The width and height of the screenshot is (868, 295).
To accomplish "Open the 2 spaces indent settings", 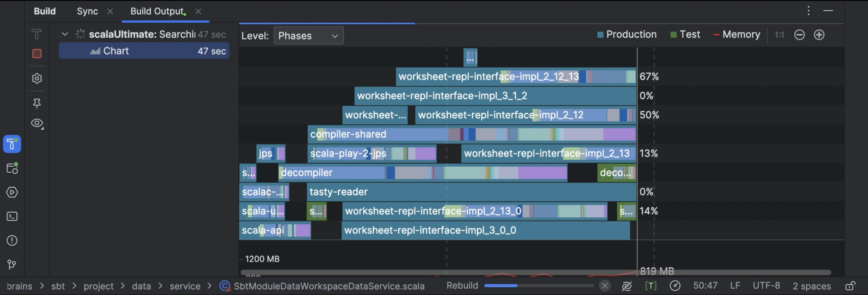I will tap(812, 286).
